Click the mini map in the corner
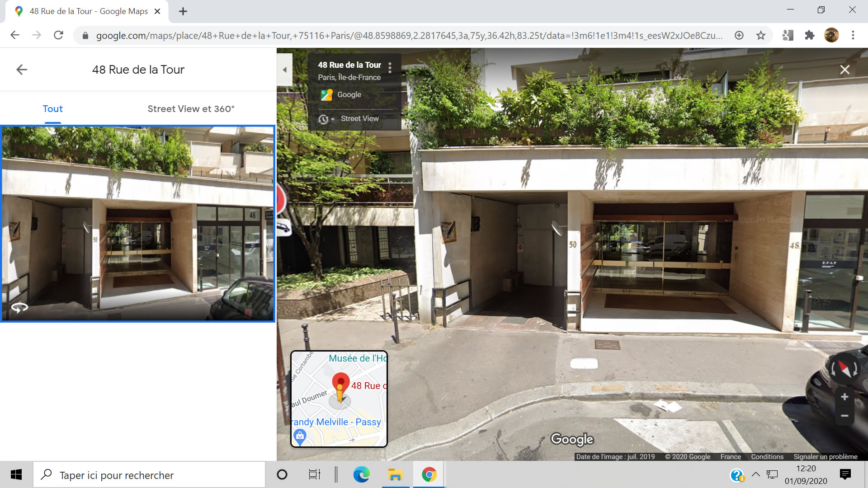 tap(339, 399)
